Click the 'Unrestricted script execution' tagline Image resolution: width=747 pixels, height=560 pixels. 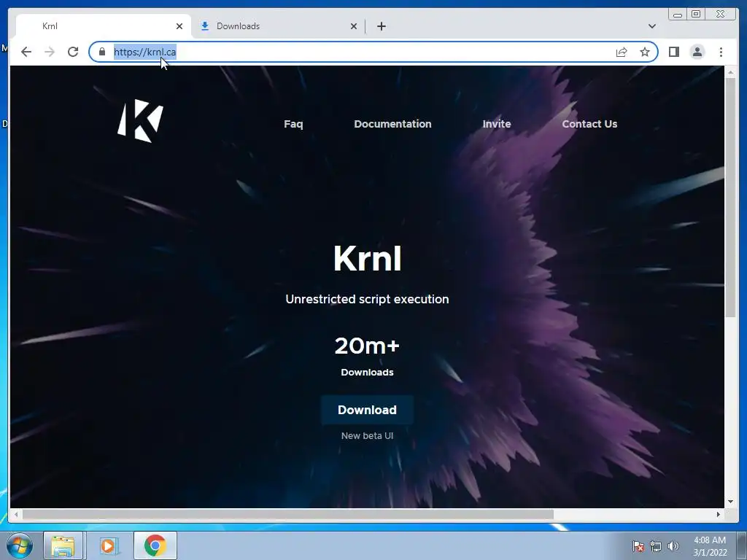point(367,299)
